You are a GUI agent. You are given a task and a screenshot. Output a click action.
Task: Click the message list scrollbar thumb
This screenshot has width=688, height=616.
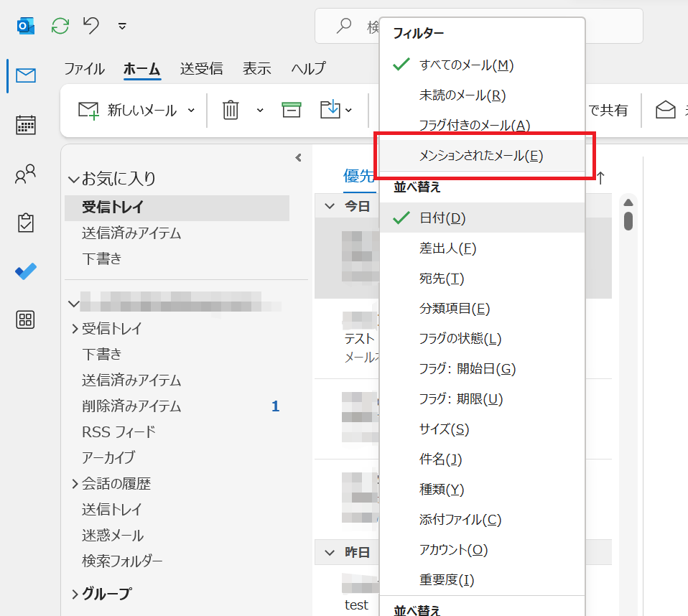point(628,220)
